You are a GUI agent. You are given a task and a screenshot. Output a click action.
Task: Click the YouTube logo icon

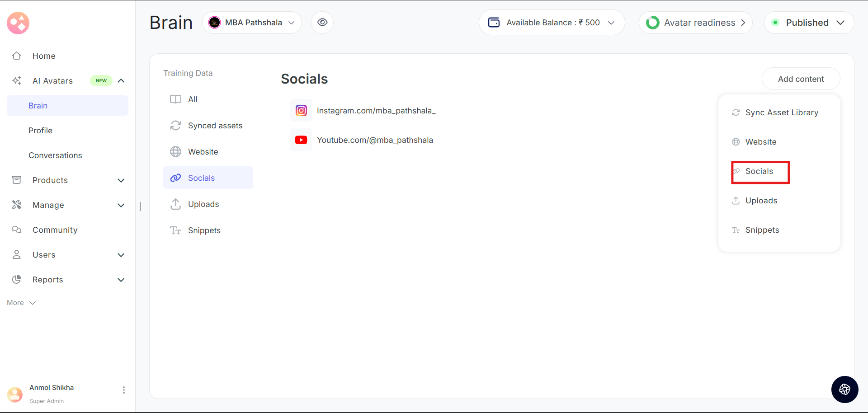301,140
